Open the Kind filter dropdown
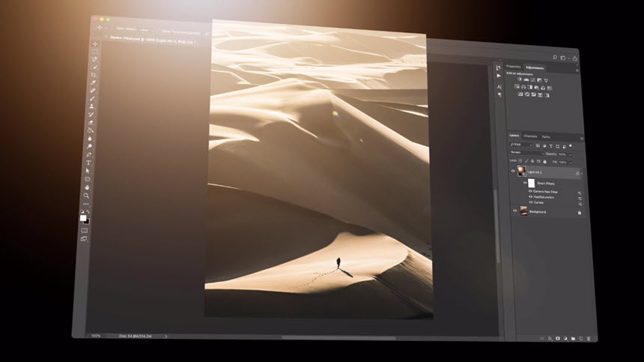 pos(522,145)
